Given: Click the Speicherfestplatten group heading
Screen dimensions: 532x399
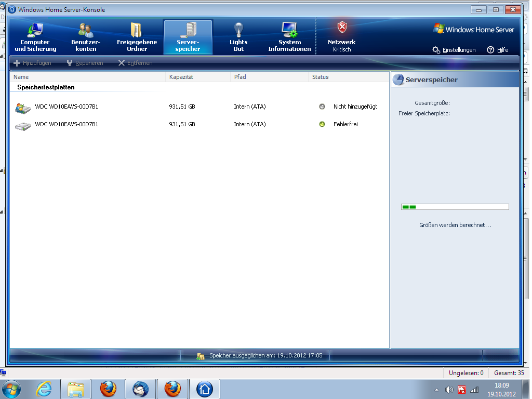Looking at the screenshot, I should point(46,87).
